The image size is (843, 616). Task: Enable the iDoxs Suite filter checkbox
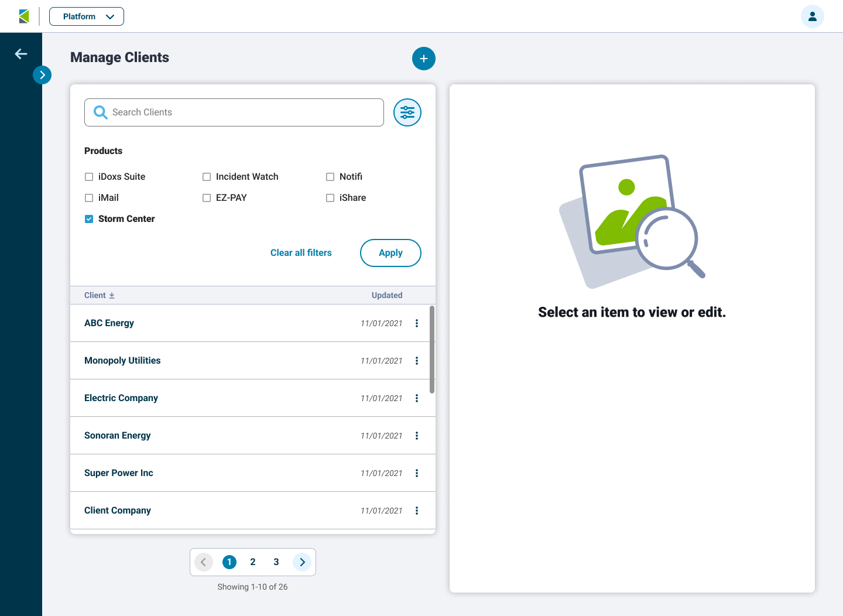(89, 177)
